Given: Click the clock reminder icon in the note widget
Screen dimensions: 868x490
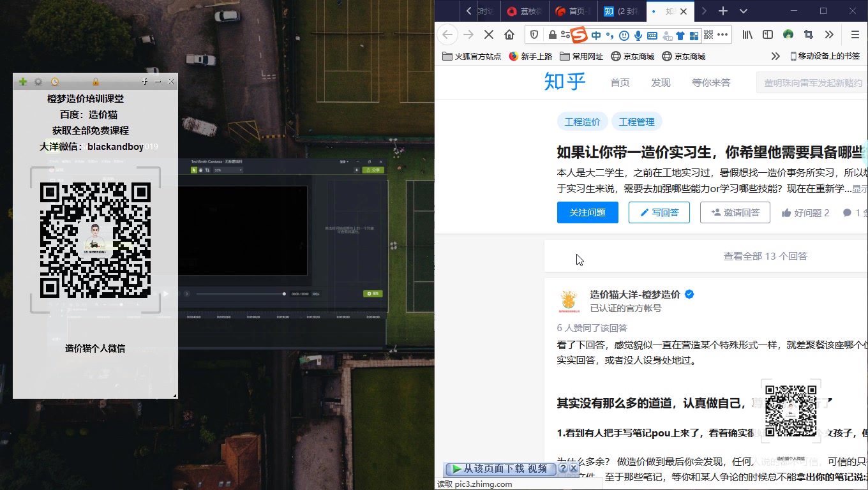Looking at the screenshot, I should coord(55,82).
